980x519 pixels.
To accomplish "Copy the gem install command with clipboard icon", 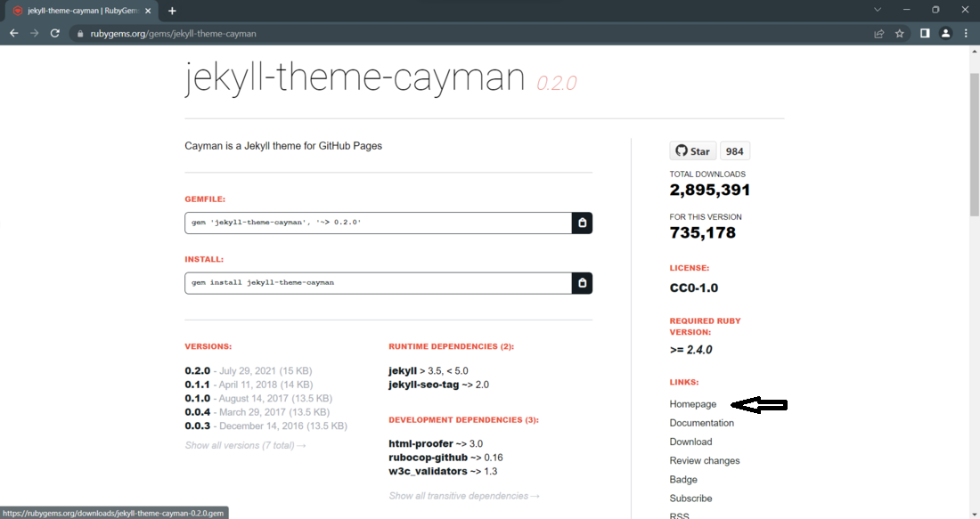I will click(582, 283).
